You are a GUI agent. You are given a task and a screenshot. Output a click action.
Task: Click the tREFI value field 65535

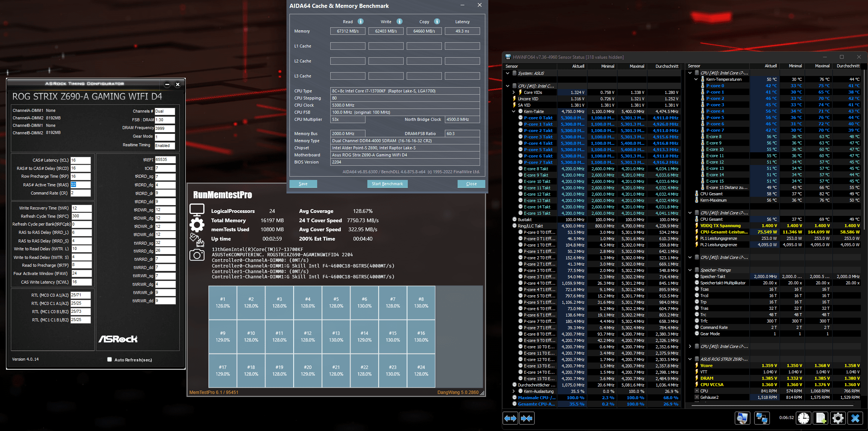[x=165, y=160]
